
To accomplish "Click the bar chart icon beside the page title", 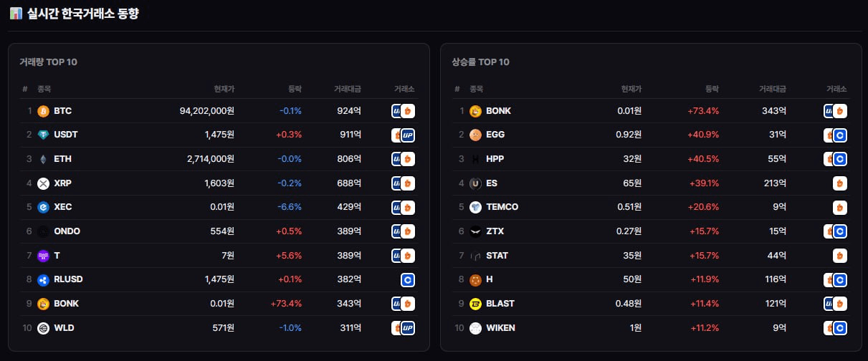I will point(16,14).
